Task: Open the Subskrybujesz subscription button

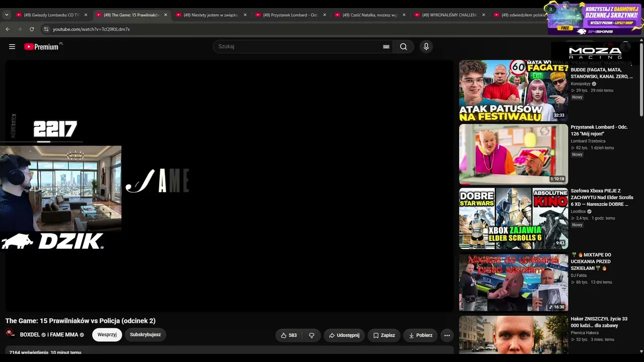Action: 145,335
